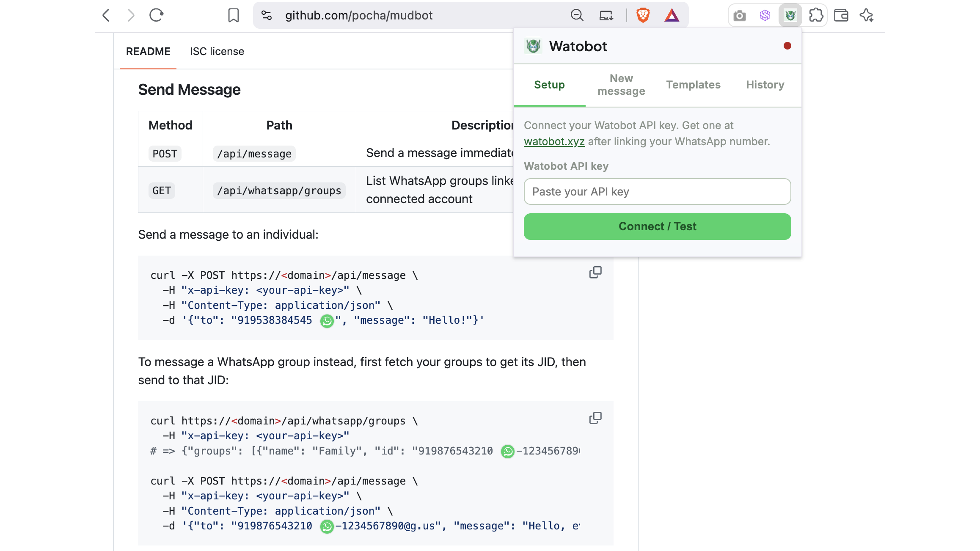The height and width of the screenshot is (551, 980).
Task: Click the Watobot API key label
Action: (x=566, y=166)
